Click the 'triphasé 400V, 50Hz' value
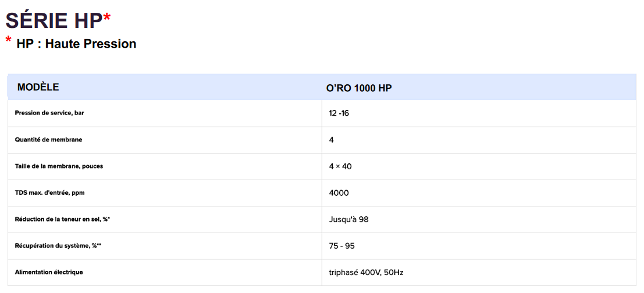The image size is (644, 293). coord(366,273)
